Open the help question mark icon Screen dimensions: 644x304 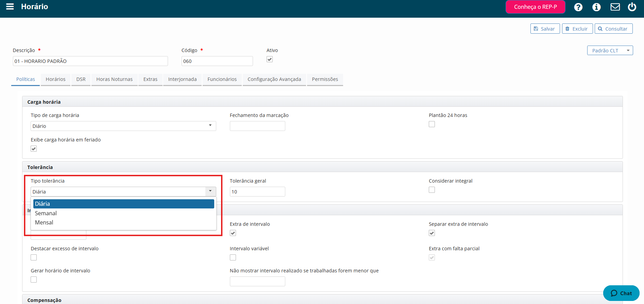click(578, 7)
